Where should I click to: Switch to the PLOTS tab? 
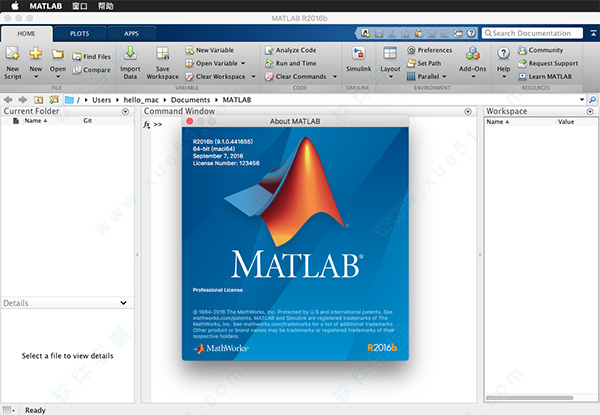[x=80, y=34]
